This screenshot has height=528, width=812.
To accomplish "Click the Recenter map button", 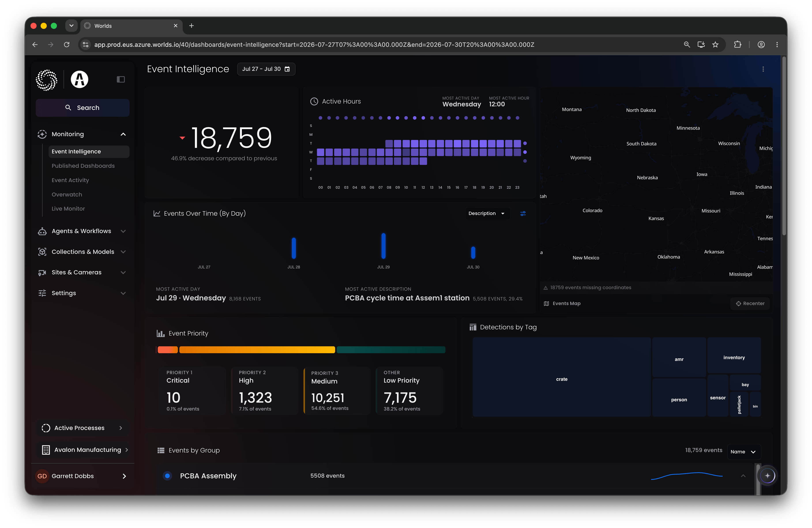I will (x=750, y=304).
